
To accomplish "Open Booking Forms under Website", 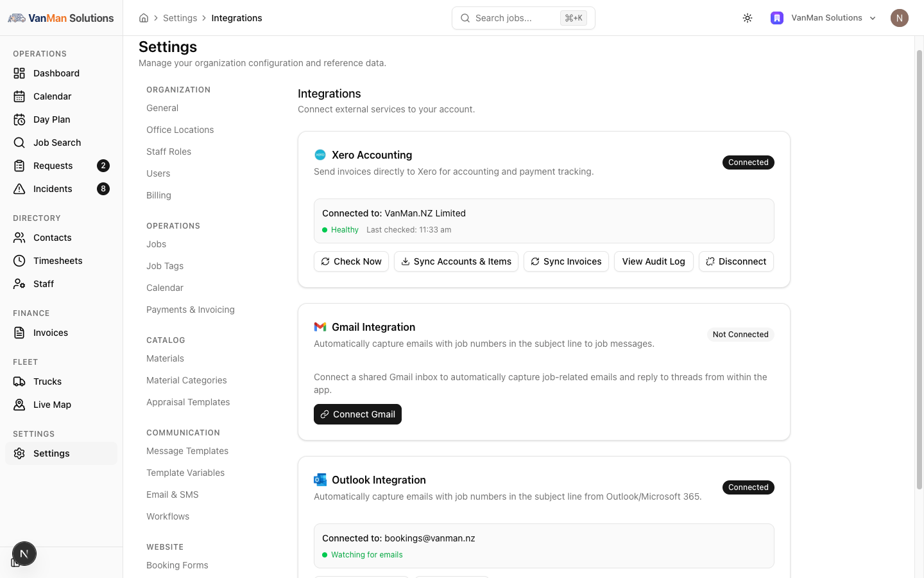I will (177, 565).
